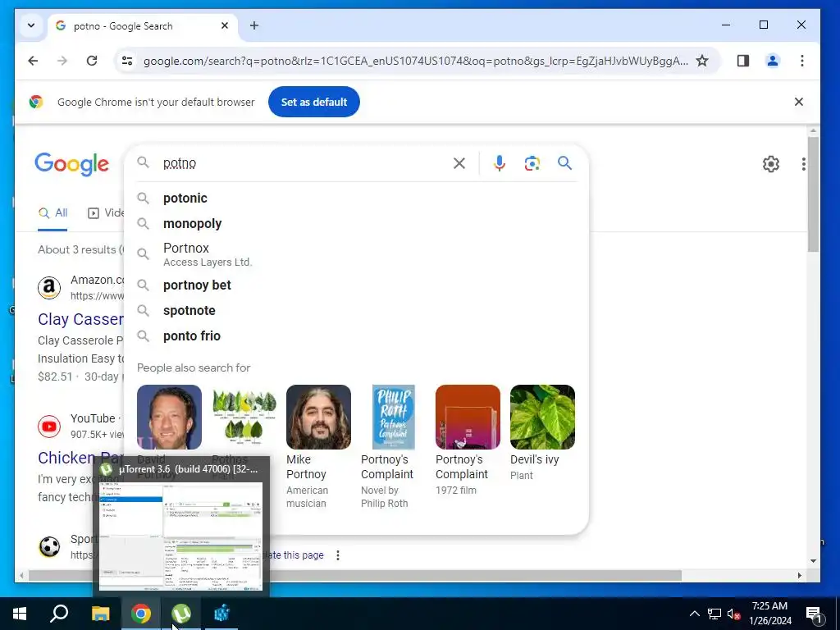Search by image with Lens icon

532,163
